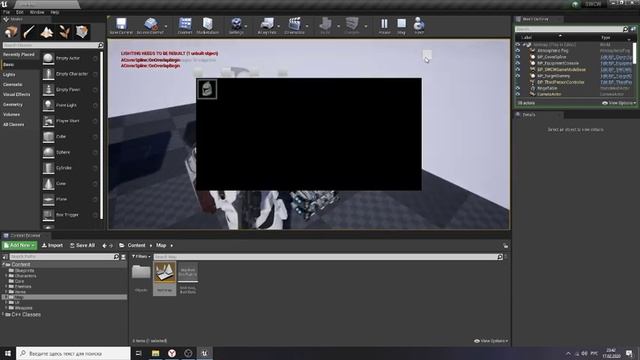Open Windows Start menu

[x=8, y=353]
